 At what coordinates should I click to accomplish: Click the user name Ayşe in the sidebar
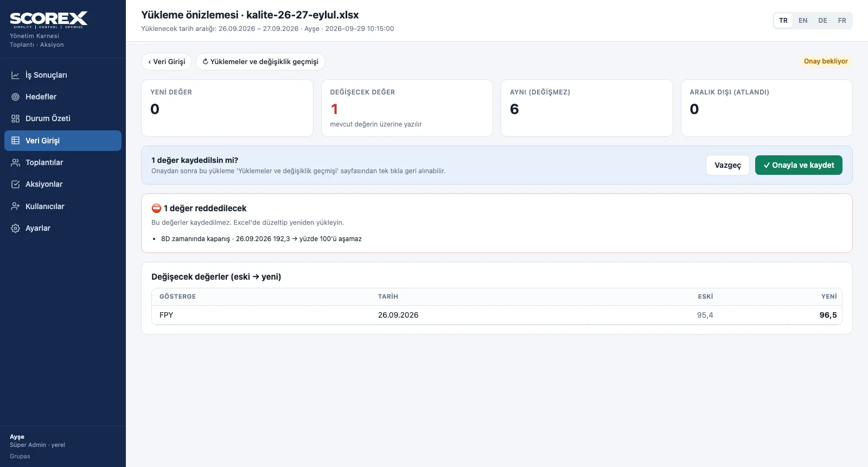pyautogui.click(x=17, y=437)
